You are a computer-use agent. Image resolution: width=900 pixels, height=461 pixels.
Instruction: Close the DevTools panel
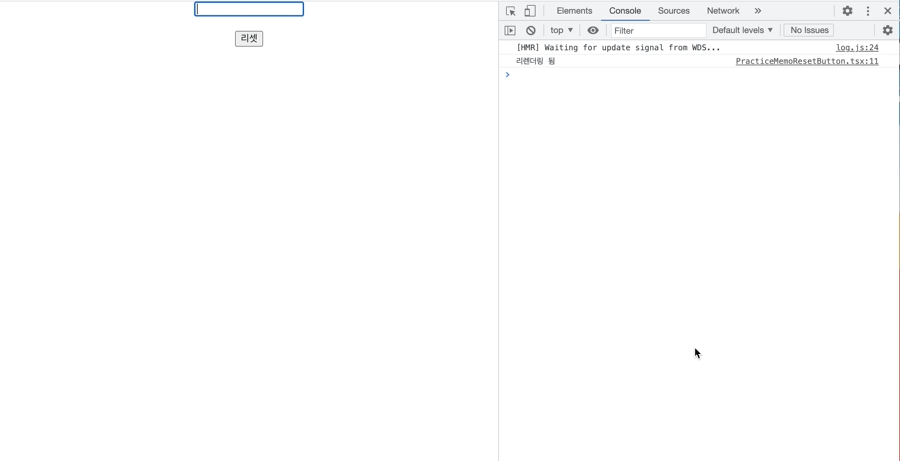(887, 11)
